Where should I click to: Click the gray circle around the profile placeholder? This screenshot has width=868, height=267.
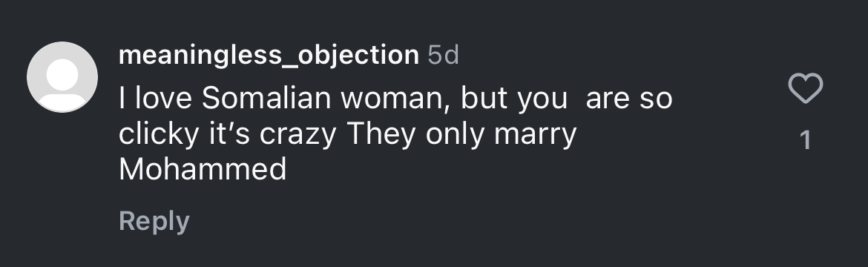click(62, 77)
